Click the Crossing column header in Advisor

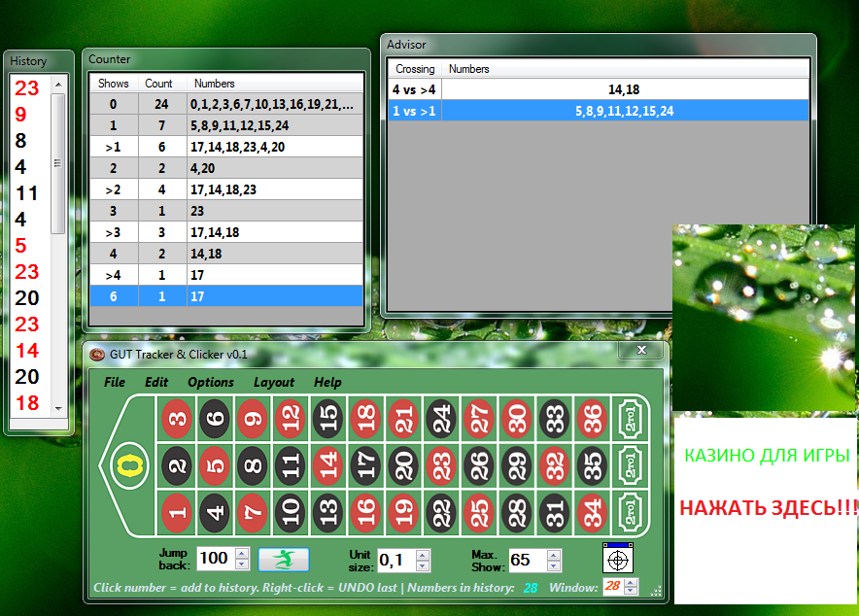point(415,69)
